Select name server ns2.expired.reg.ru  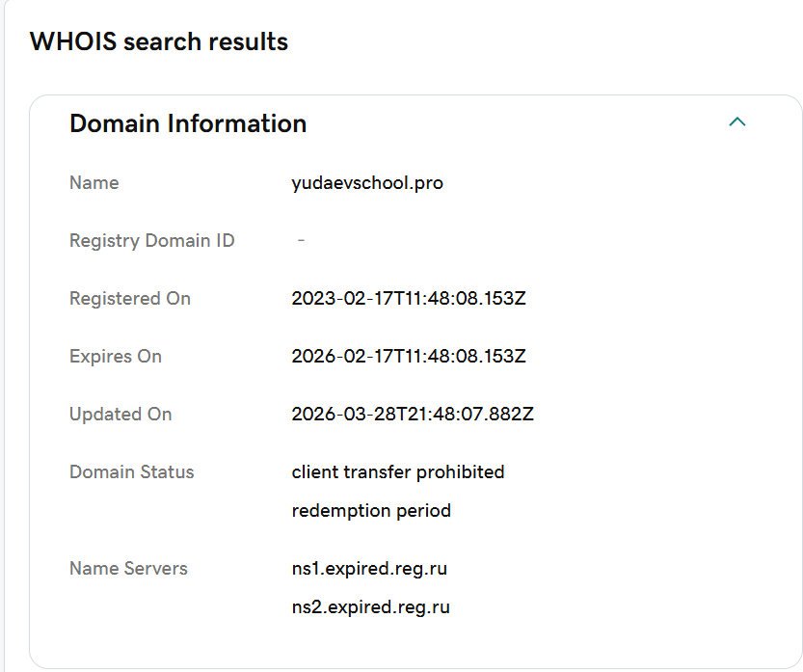pos(370,607)
